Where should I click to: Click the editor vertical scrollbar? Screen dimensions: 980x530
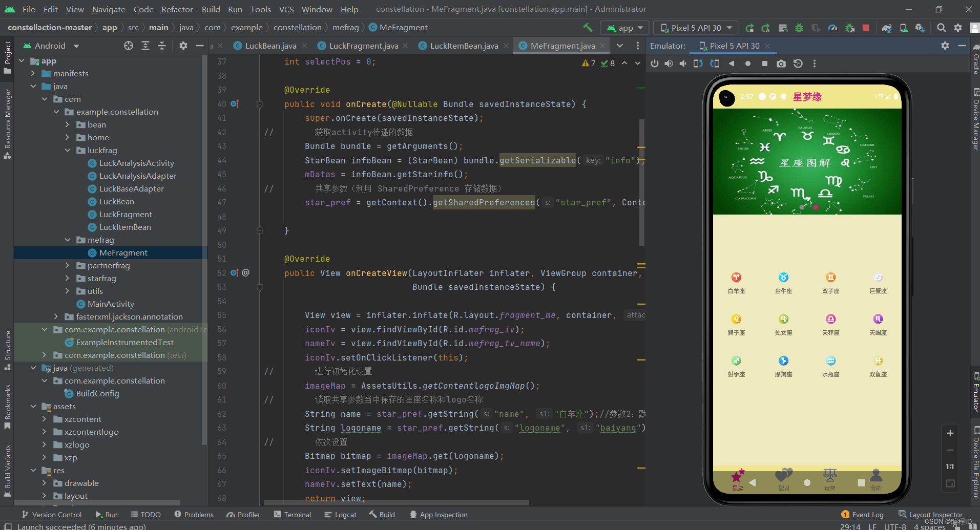click(x=642, y=183)
